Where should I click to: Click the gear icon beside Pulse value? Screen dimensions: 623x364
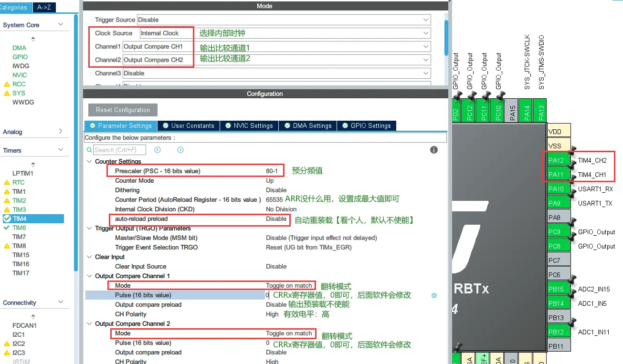point(434,295)
